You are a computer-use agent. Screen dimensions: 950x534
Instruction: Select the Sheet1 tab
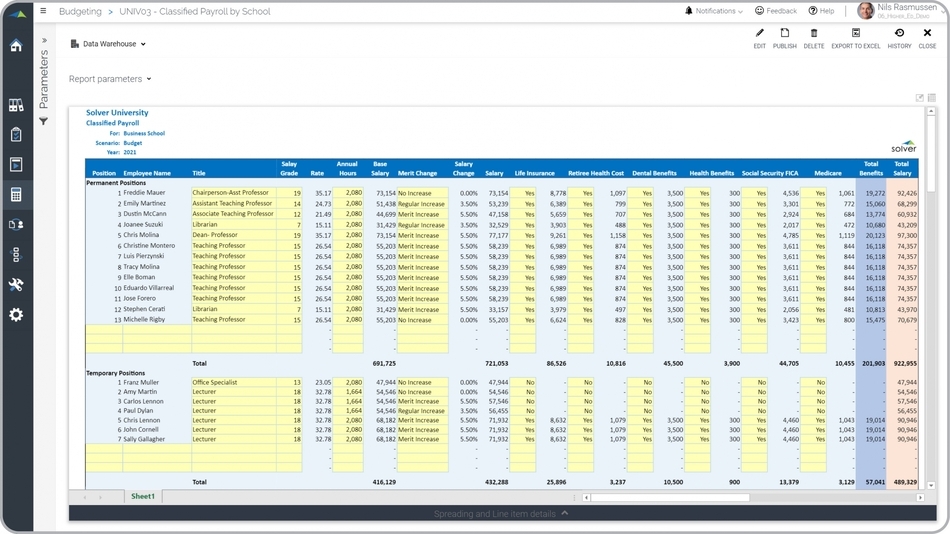(x=143, y=496)
